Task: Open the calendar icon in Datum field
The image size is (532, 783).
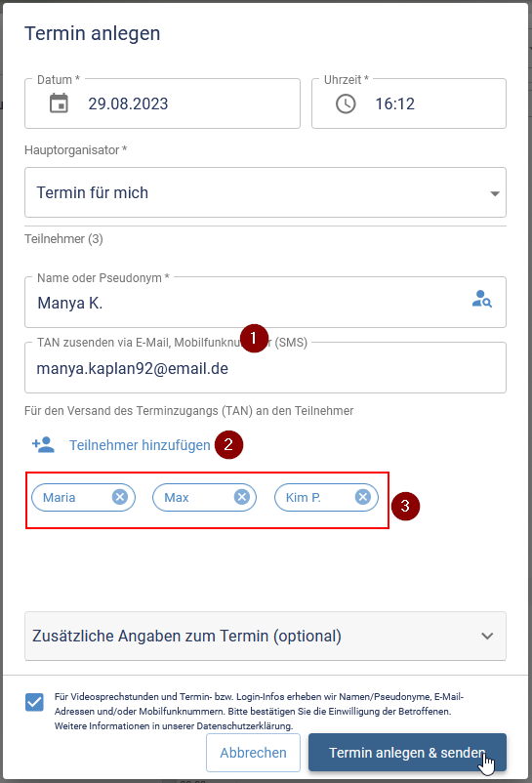Action: 59,103
